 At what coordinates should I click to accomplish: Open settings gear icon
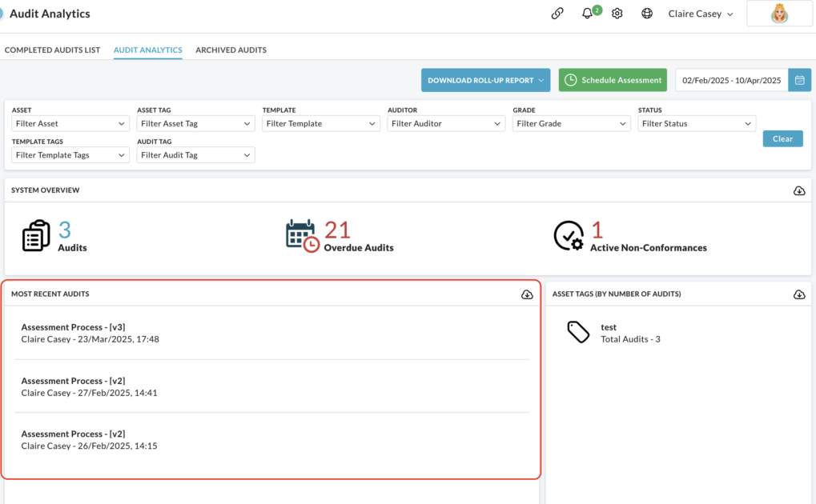click(617, 14)
